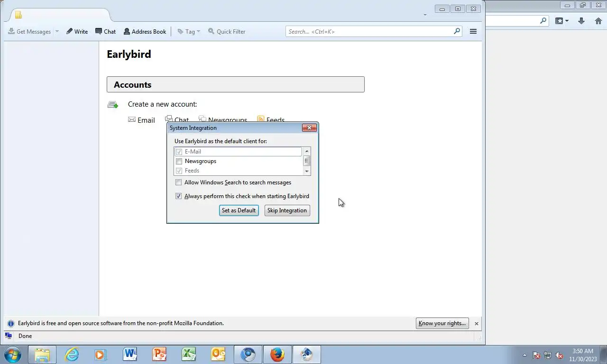Create a new Email account
This screenshot has width=607, height=364.
141,120
